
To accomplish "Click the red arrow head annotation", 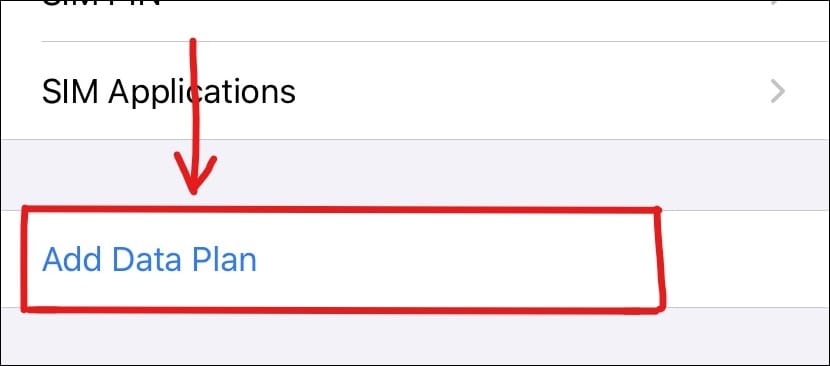I will tap(194, 175).
